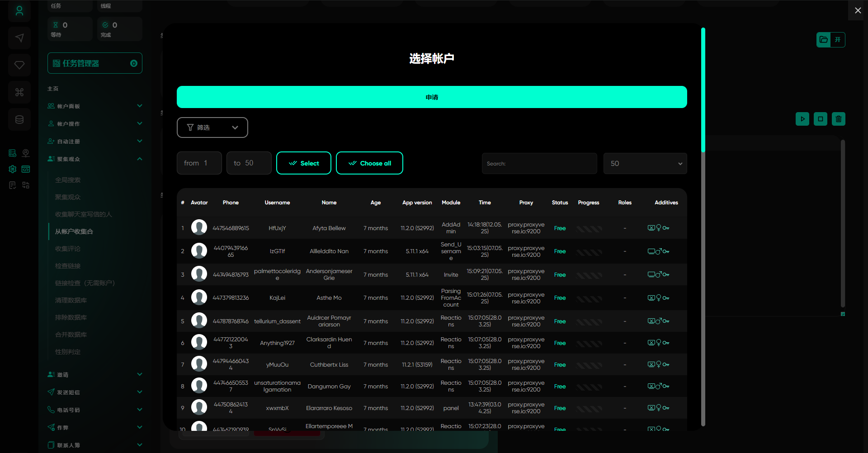The width and height of the screenshot is (868, 453).
Task: Click the teal modal scrollbar
Action: click(703, 90)
